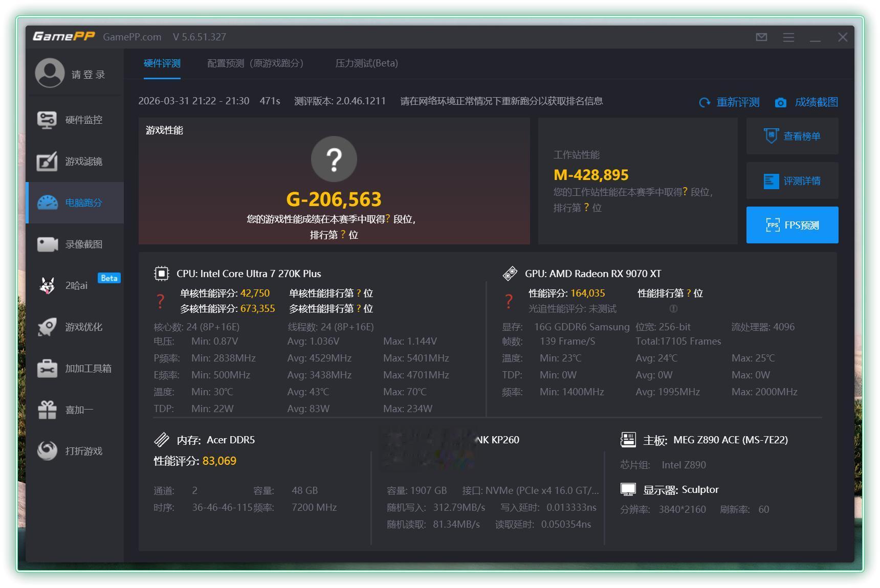Image resolution: width=880 pixels, height=588 pixels.
Task: Click the refresh icon beside 重新评测
Action: click(705, 103)
